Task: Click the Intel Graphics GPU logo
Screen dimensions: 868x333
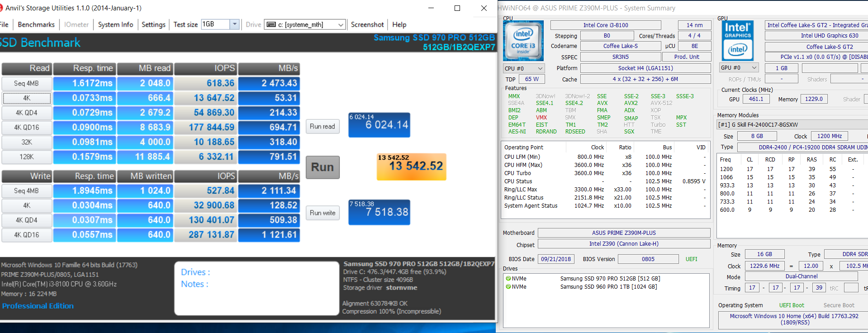Action: click(738, 41)
